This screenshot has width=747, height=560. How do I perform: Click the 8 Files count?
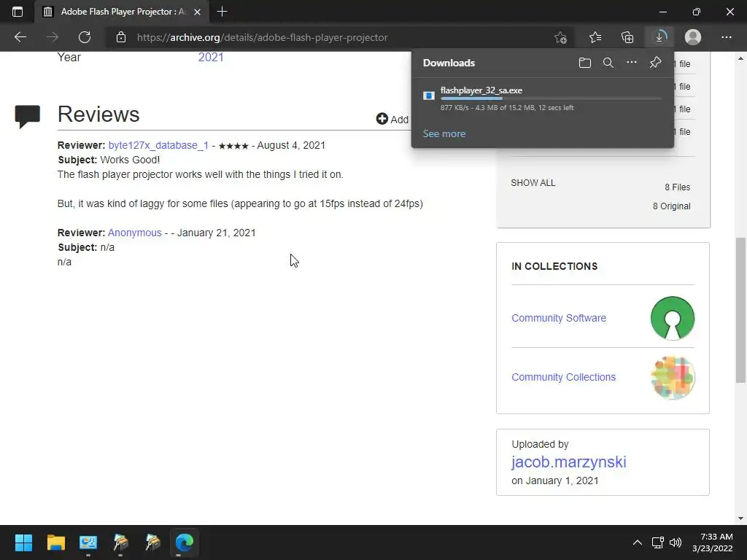(x=678, y=187)
